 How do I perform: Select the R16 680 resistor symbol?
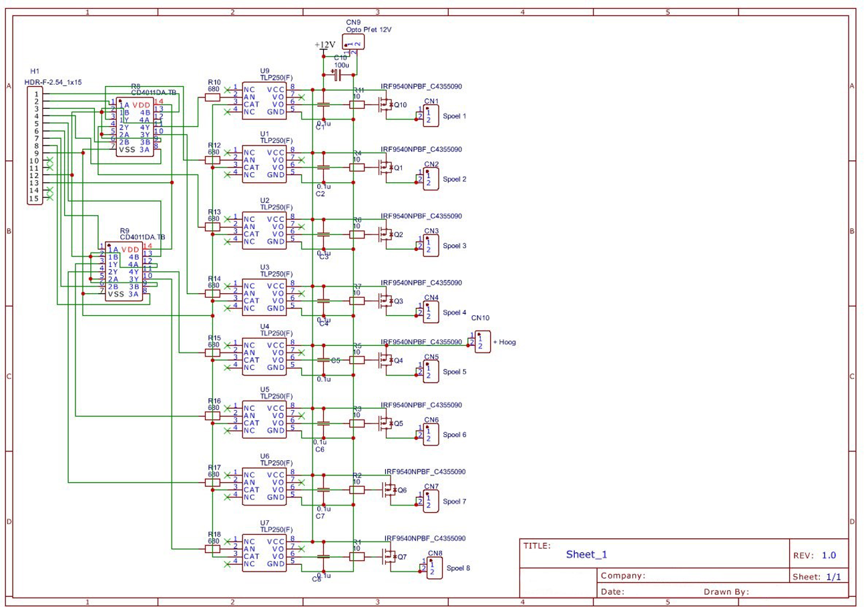click(x=212, y=416)
